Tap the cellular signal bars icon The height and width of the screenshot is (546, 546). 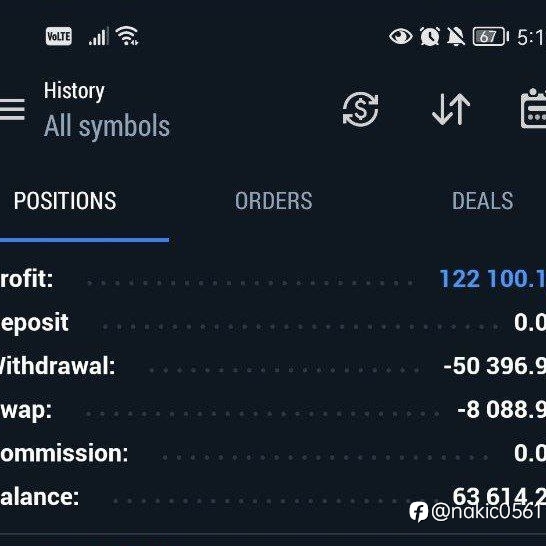click(99, 36)
